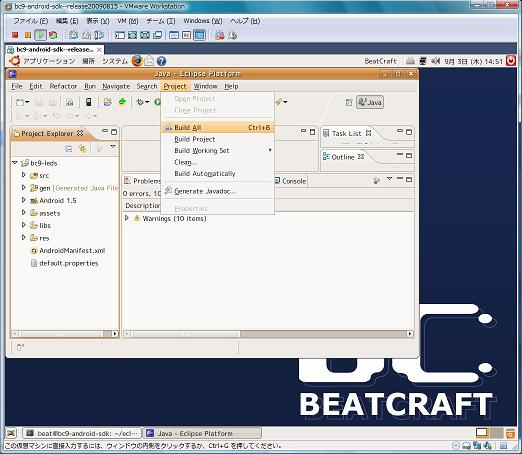Click the Android device manager phone icon
This screenshot has height=454, width=522.
tap(88, 102)
